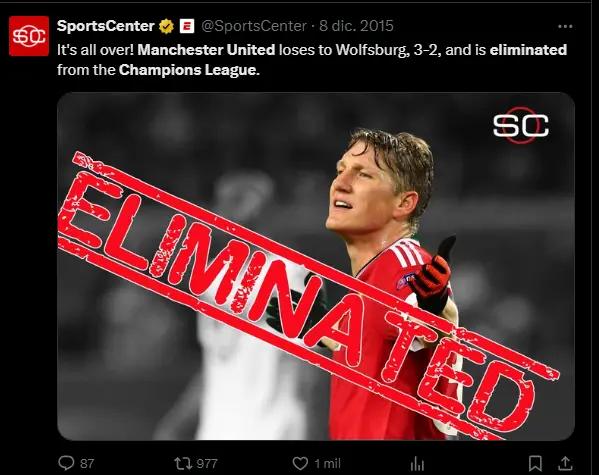The image size is (599, 475).
Task: Open the share upload icon
Action: (x=565, y=463)
